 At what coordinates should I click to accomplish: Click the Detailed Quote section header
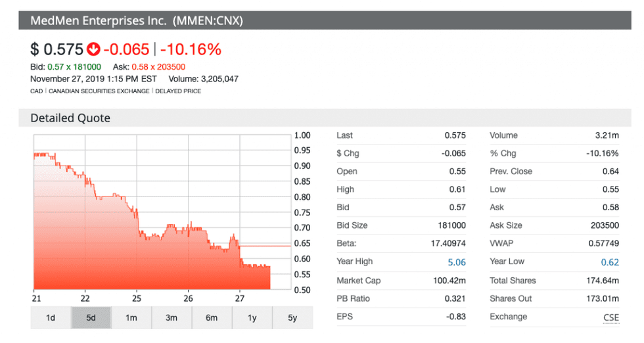tap(70, 118)
